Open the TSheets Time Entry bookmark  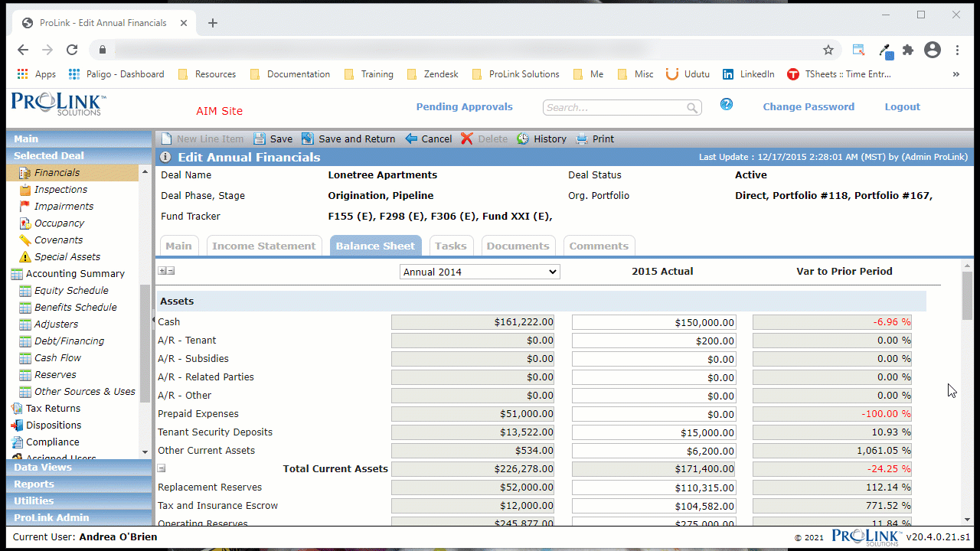click(x=839, y=74)
